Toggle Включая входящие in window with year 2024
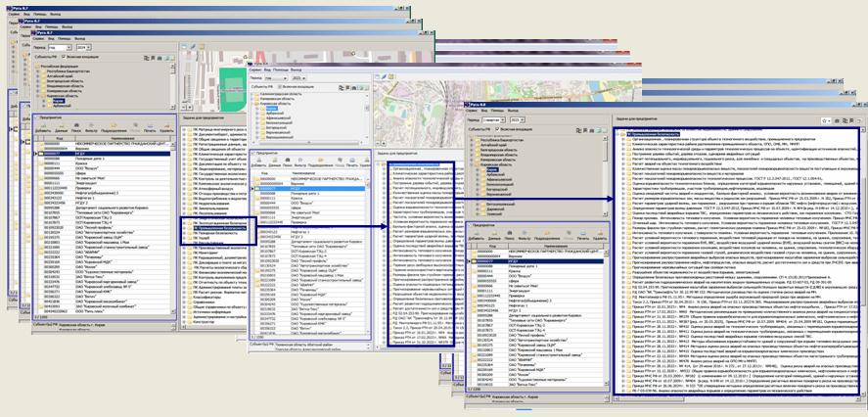The image size is (868, 417). (65, 58)
